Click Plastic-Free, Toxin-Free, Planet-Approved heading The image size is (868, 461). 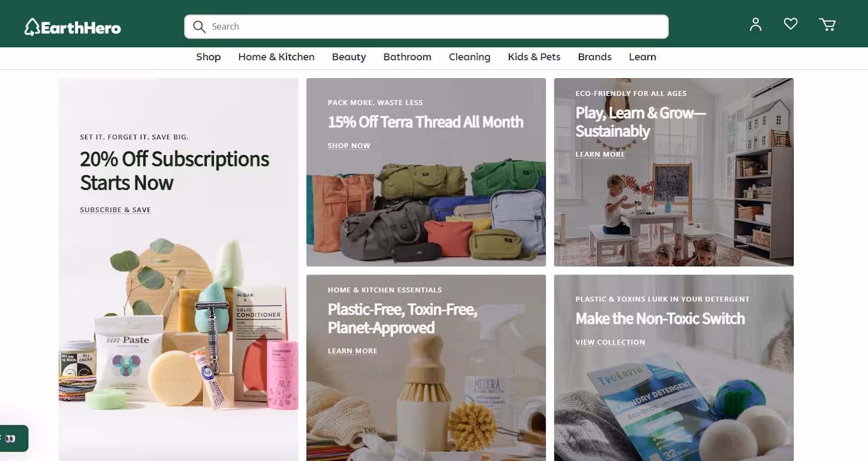click(x=403, y=318)
